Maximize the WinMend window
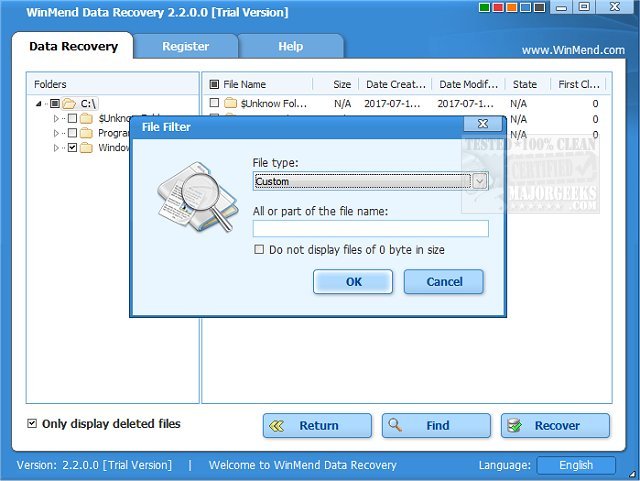640x481 pixels. point(584,7)
